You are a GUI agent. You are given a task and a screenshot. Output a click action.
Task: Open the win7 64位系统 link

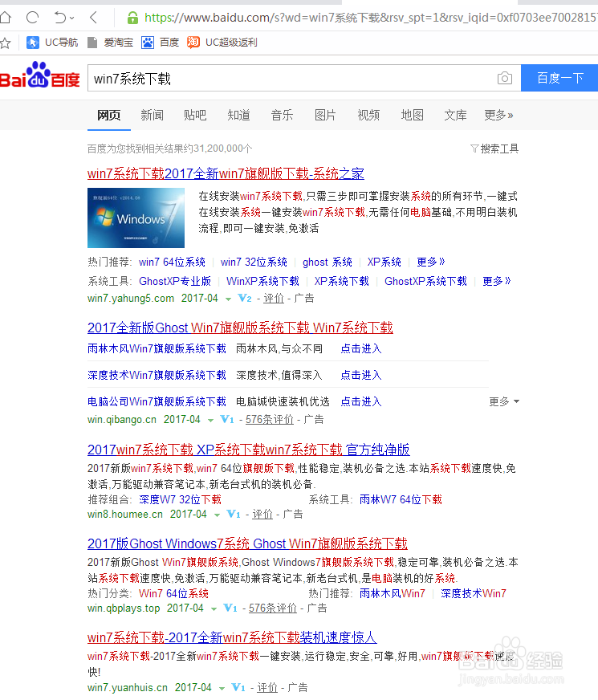click(x=173, y=262)
